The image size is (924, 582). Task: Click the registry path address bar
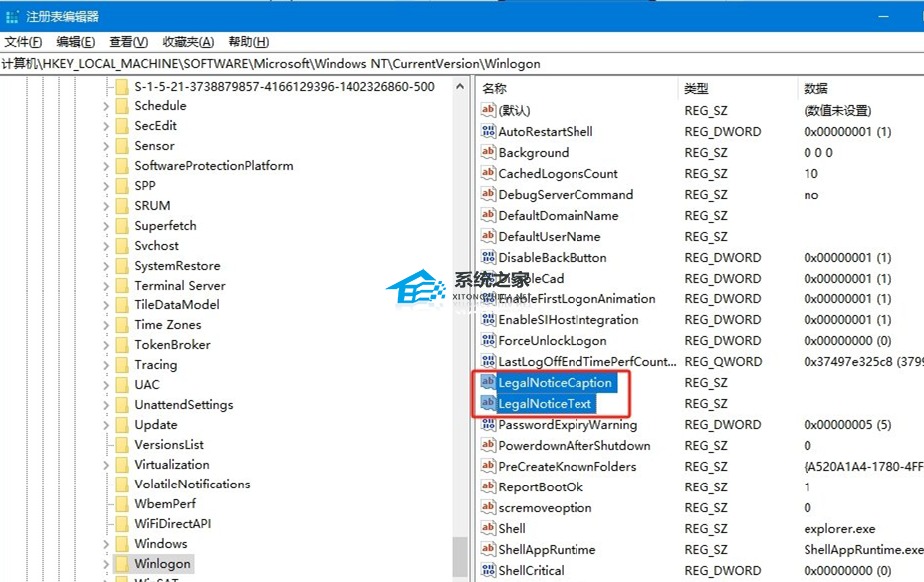point(462,64)
